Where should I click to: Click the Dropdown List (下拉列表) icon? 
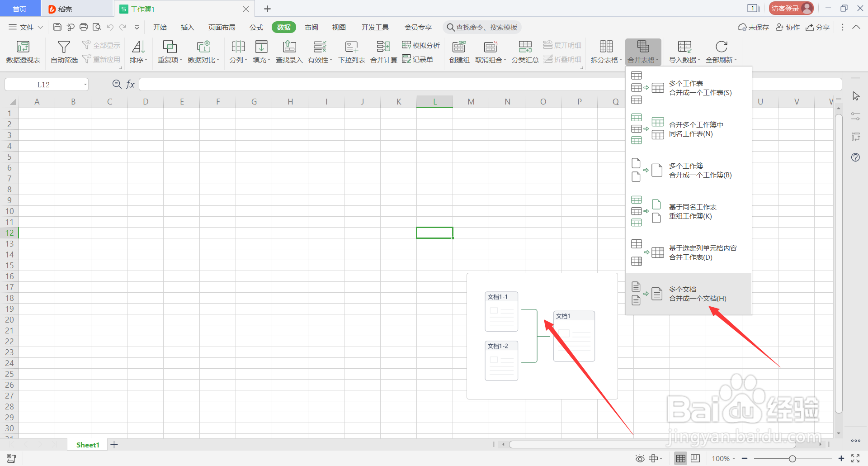(x=351, y=47)
